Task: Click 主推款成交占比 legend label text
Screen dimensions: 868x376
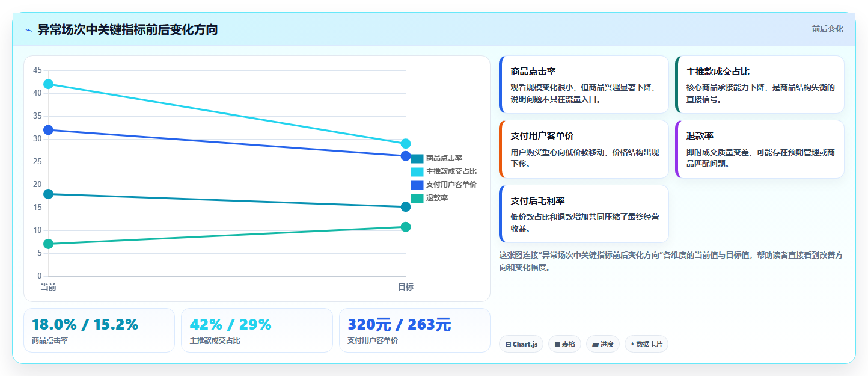Action: click(x=451, y=171)
